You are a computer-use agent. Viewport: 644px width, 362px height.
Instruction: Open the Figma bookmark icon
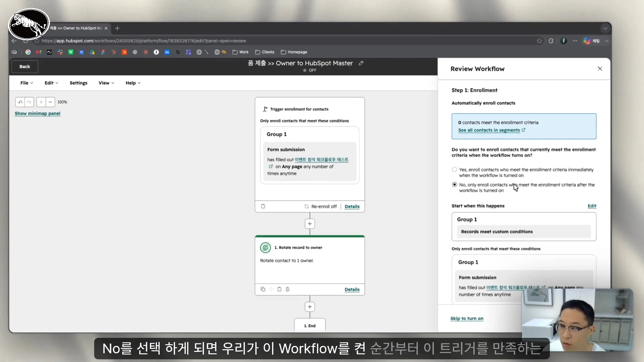(103, 52)
